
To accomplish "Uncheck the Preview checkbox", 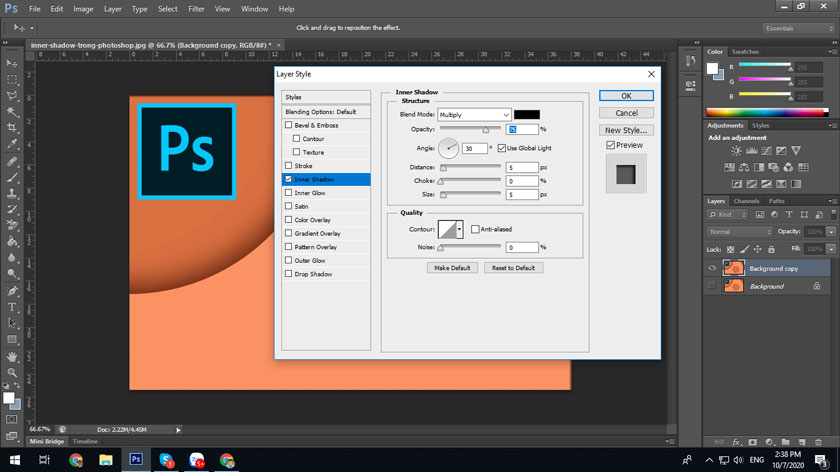I will 610,145.
